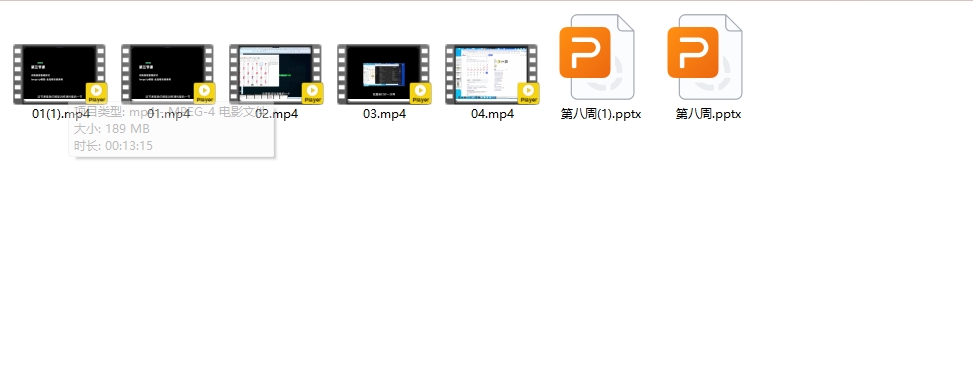Click the Player badge on 01.mp4
The width and height of the screenshot is (973, 368).
point(204,93)
